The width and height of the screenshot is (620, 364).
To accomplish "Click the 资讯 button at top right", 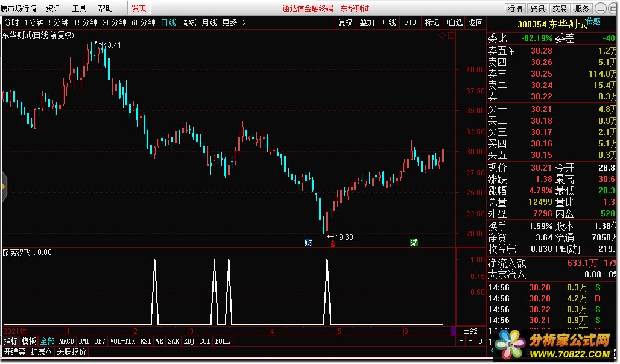I will click(x=537, y=8).
